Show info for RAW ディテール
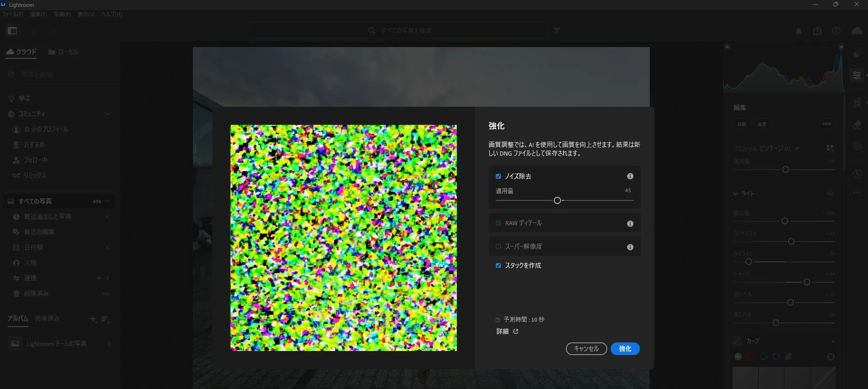 click(x=630, y=223)
